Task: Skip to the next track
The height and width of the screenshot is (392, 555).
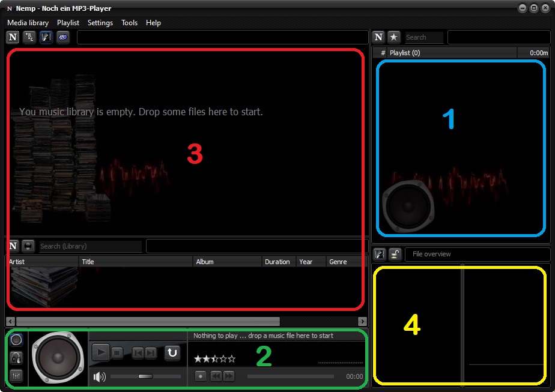Action: (150, 353)
